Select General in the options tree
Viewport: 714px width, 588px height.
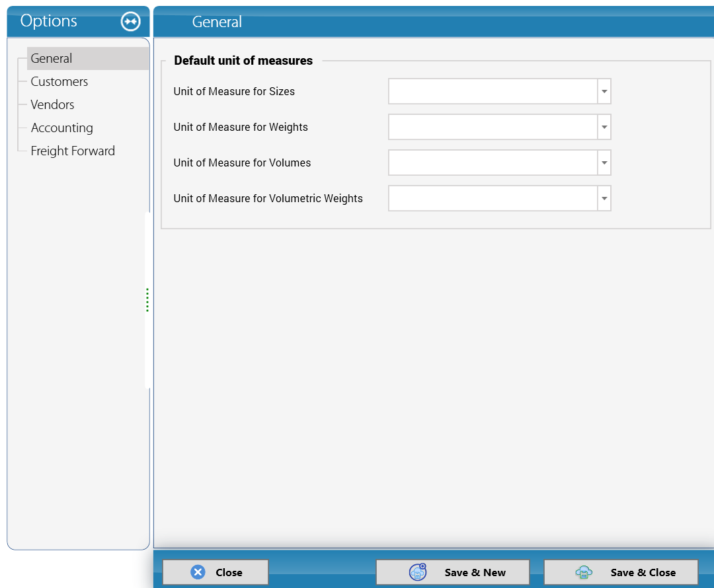tap(88, 58)
